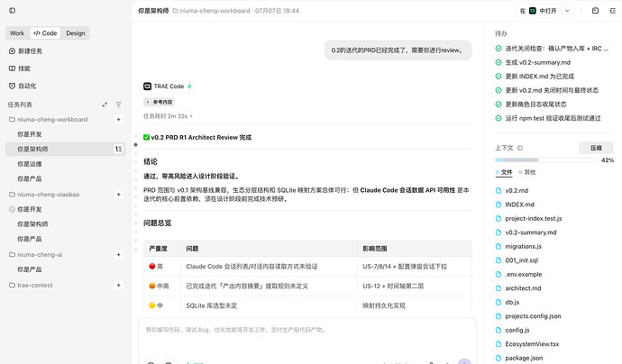The height and width of the screenshot is (364, 622).
Task: Click the context usage bar showing 42%
Action: pyautogui.click(x=546, y=160)
